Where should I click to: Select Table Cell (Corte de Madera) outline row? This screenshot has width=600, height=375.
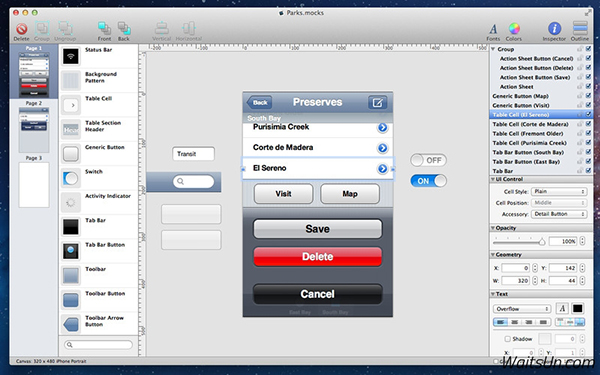541,124
